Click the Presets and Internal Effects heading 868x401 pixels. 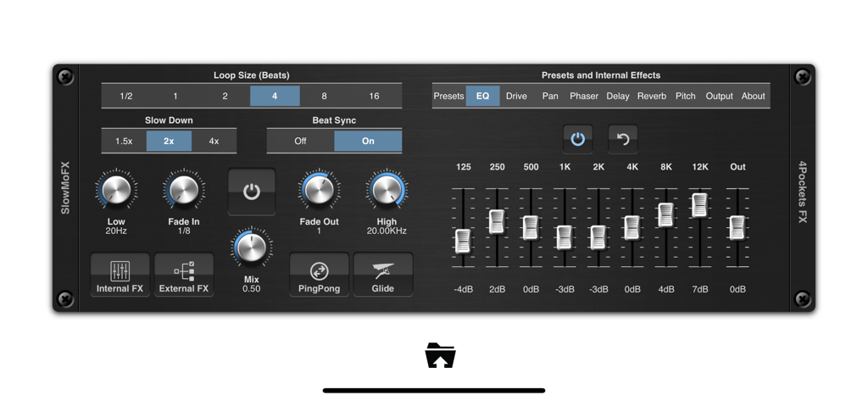tap(601, 75)
